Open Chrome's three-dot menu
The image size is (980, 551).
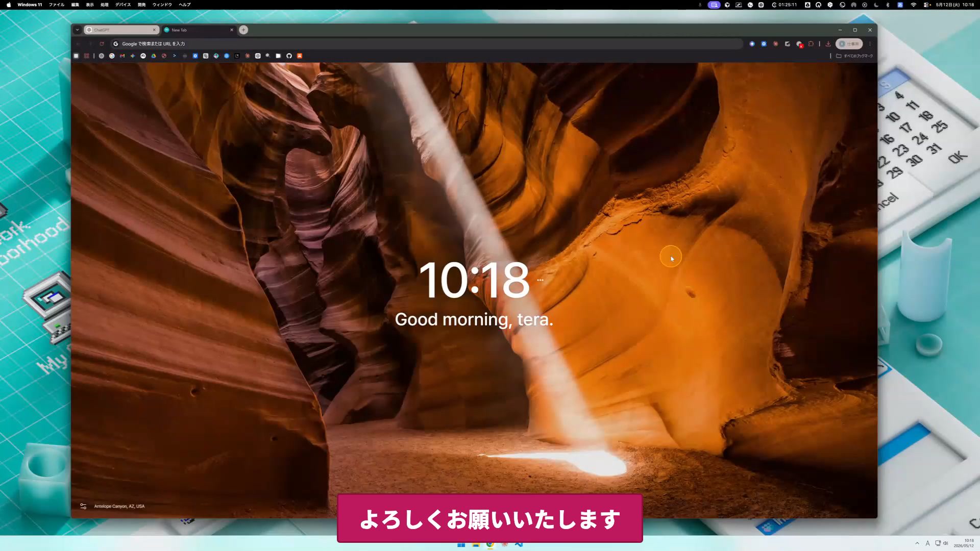(x=870, y=44)
